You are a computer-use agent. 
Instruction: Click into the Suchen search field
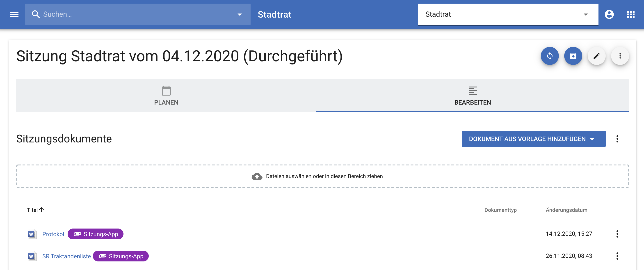[x=135, y=14]
